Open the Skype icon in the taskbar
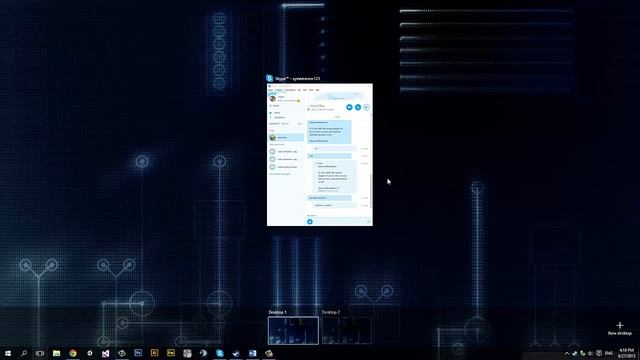 point(220,353)
